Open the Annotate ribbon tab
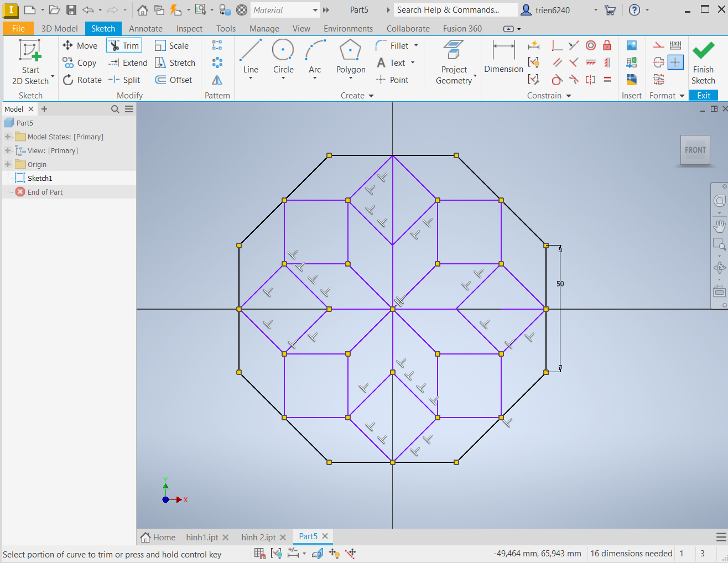The height and width of the screenshot is (563, 728). (x=145, y=29)
